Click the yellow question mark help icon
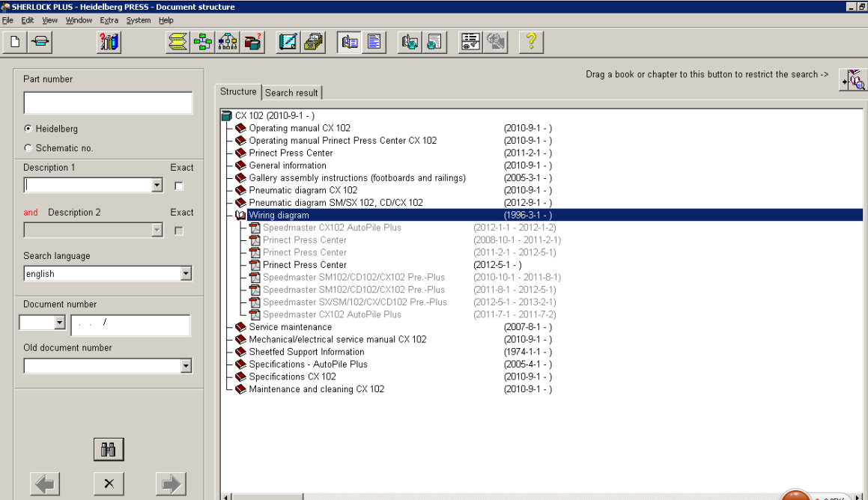 (532, 42)
